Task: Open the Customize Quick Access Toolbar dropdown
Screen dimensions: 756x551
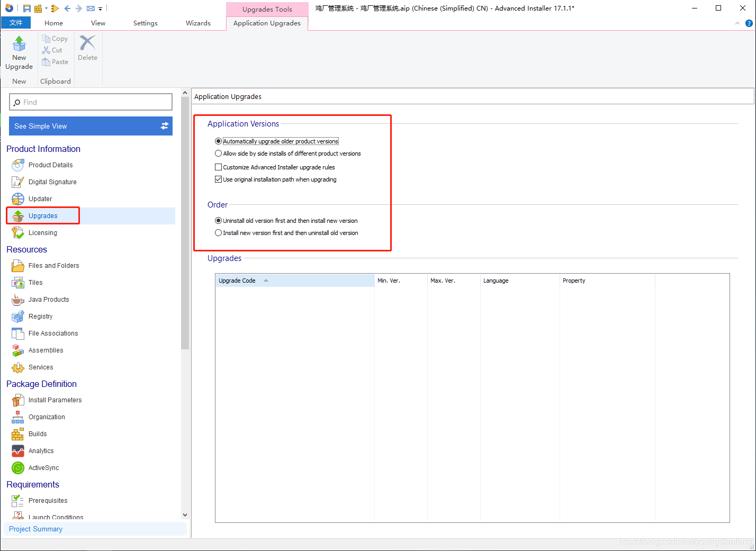Action: [100, 8]
